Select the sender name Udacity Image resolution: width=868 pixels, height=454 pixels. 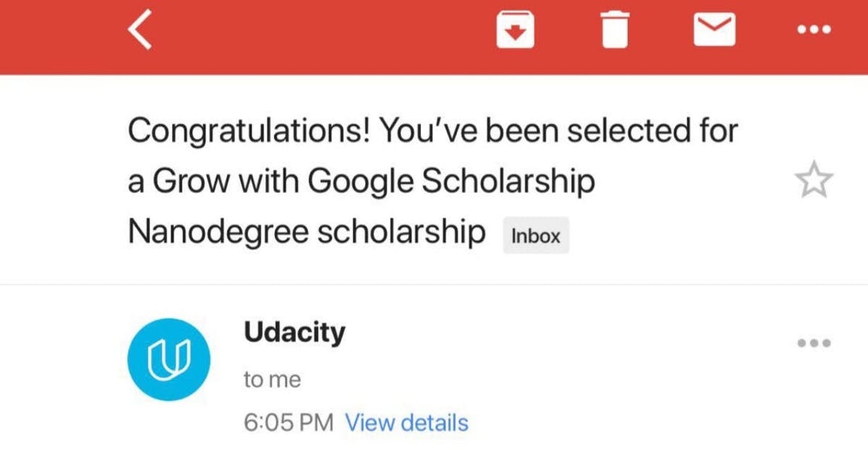(294, 332)
